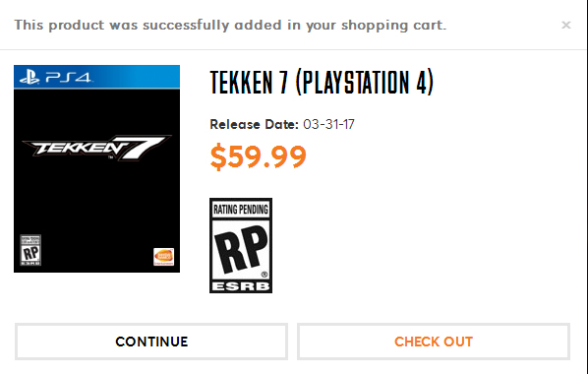
Task: Click the CONTINUE button
Action: pos(151,342)
